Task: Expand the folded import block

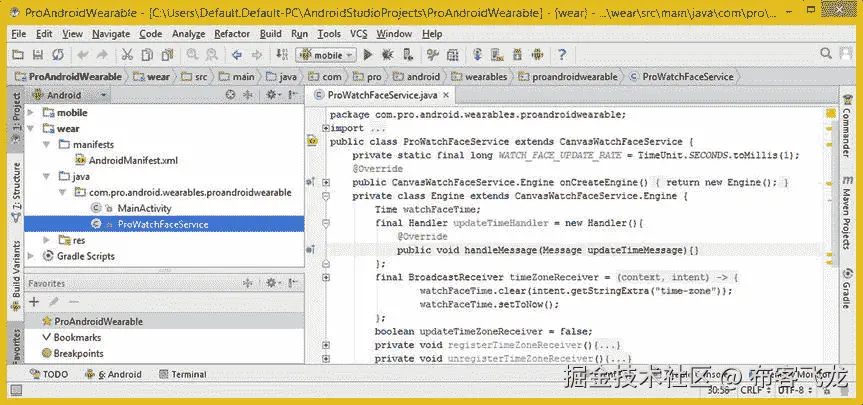Action: (x=326, y=128)
